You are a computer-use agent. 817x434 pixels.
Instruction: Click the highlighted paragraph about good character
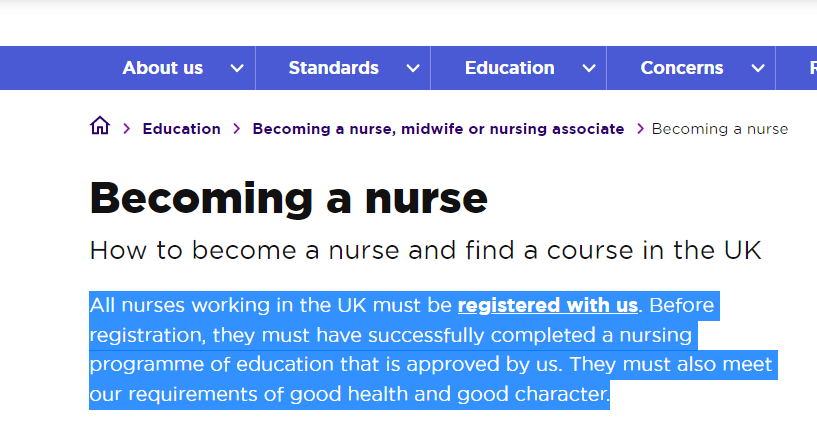click(433, 350)
